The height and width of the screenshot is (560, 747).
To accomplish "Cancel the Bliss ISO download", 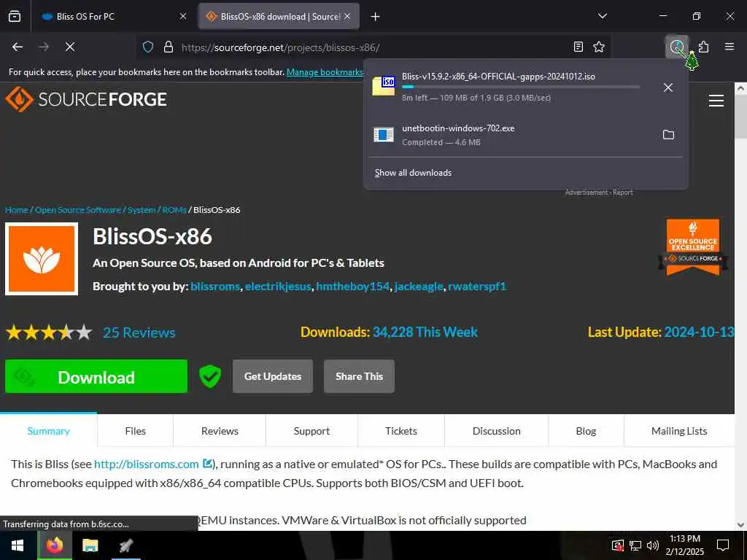I will coord(668,87).
